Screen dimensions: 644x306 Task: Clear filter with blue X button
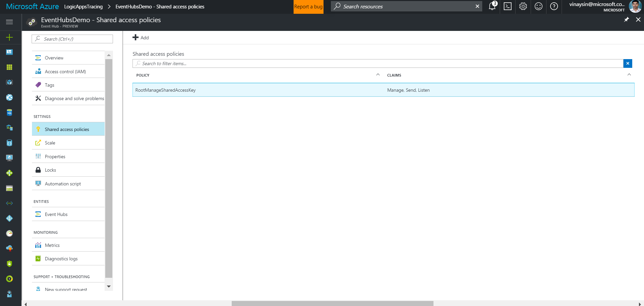(628, 63)
